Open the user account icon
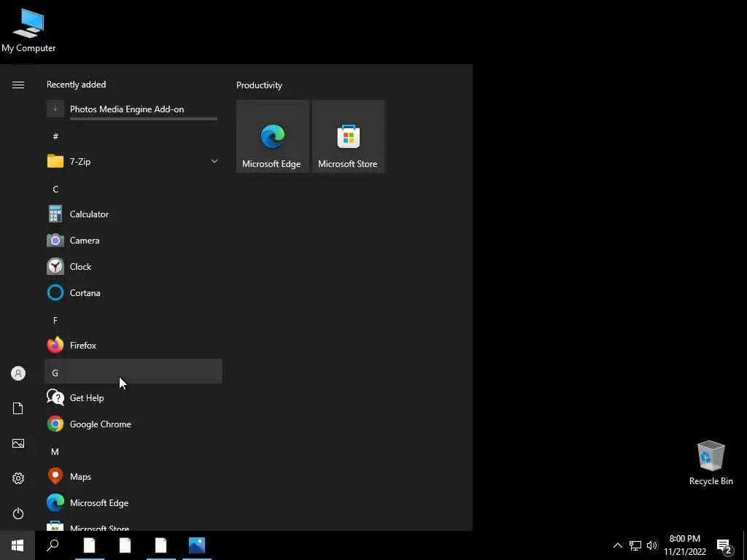Screen dimensions: 747x560 point(18,373)
